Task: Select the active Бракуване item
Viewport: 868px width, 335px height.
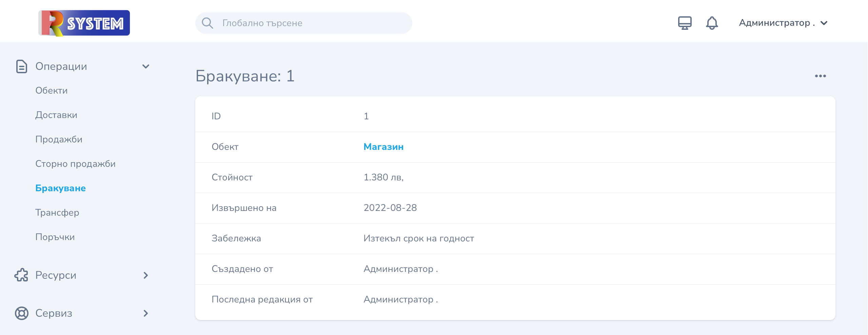Action: tap(61, 188)
